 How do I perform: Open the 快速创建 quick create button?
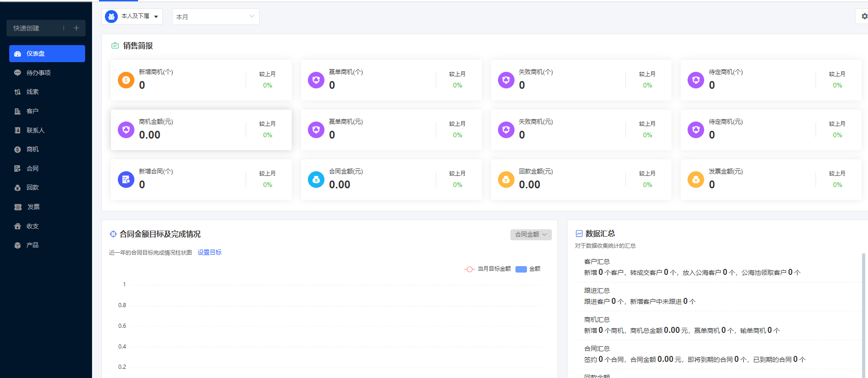[x=46, y=28]
